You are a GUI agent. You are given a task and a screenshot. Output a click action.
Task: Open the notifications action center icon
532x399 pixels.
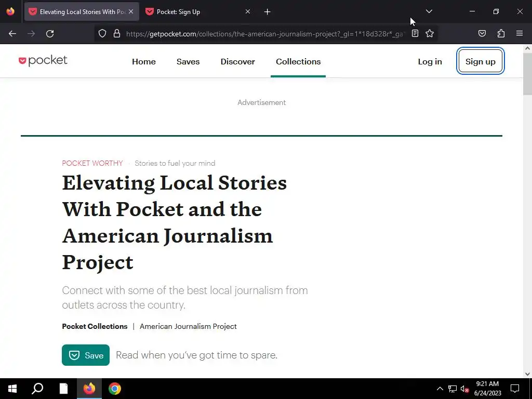(x=515, y=389)
